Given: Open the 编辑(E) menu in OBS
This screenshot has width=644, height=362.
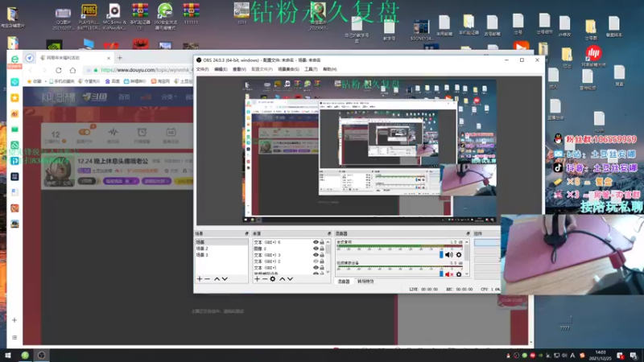Looking at the screenshot, I should 221,69.
